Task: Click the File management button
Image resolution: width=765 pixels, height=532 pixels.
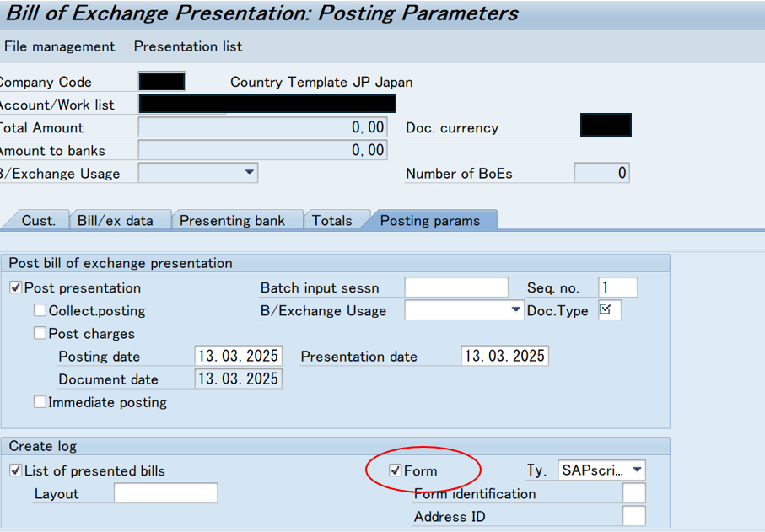Action: tap(60, 46)
